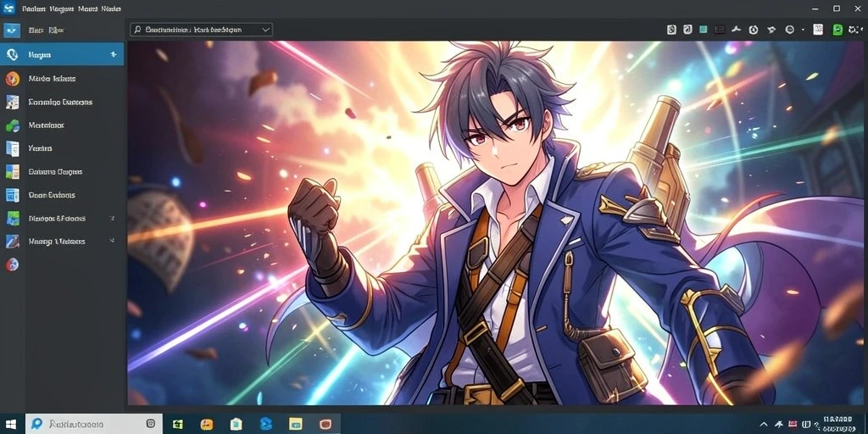
Task: Open the first menu in the top menu bar
Action: pos(33,8)
